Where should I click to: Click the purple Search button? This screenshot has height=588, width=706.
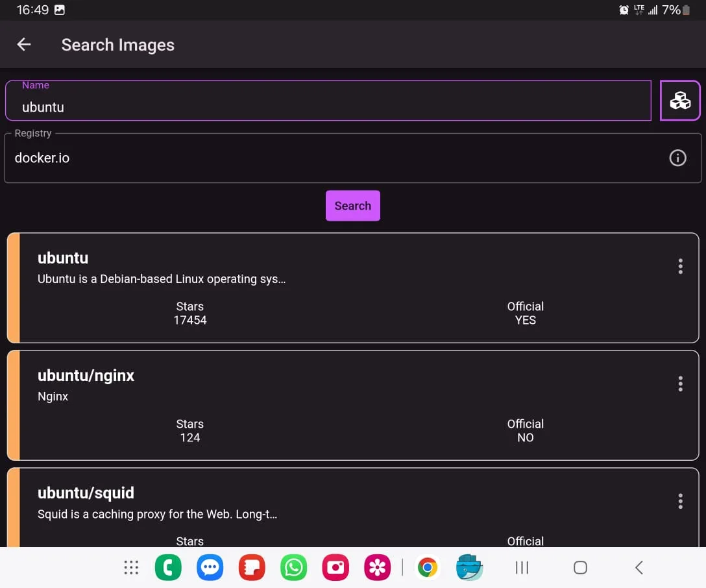[352, 206]
